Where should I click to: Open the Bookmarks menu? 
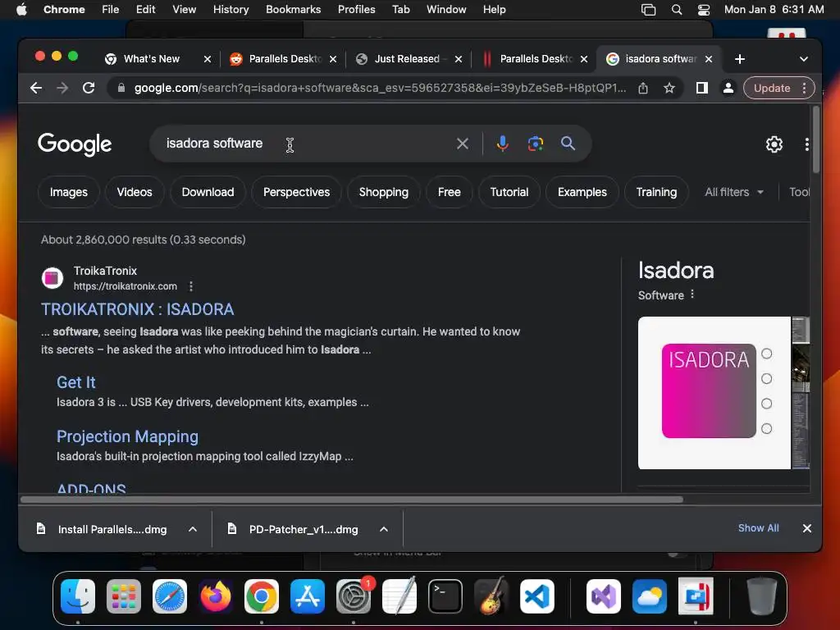[293, 10]
